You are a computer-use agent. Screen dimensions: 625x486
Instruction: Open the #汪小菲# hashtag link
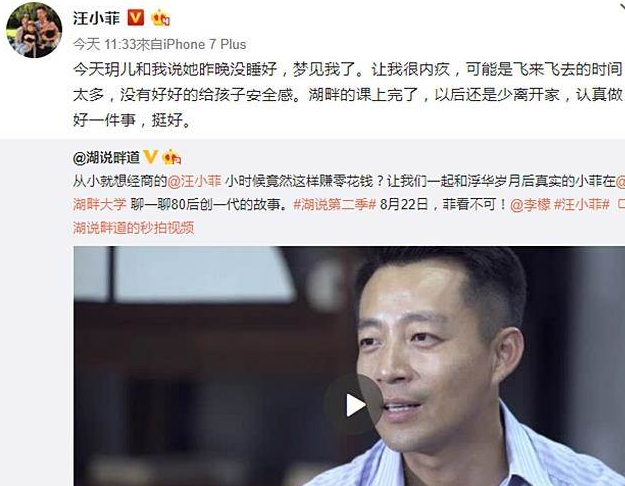point(582,204)
